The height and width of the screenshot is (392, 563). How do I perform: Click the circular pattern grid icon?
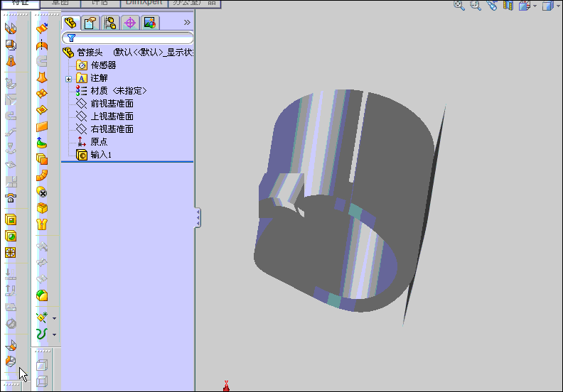click(x=11, y=253)
